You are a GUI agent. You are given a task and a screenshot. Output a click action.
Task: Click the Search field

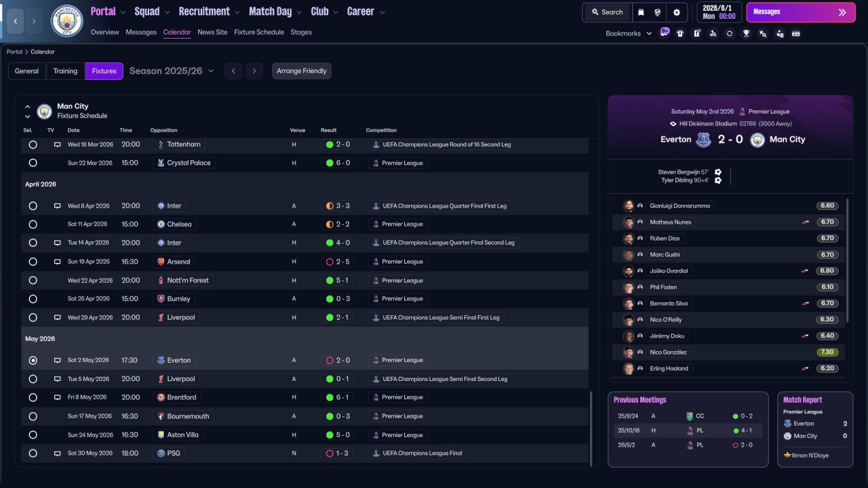point(607,12)
